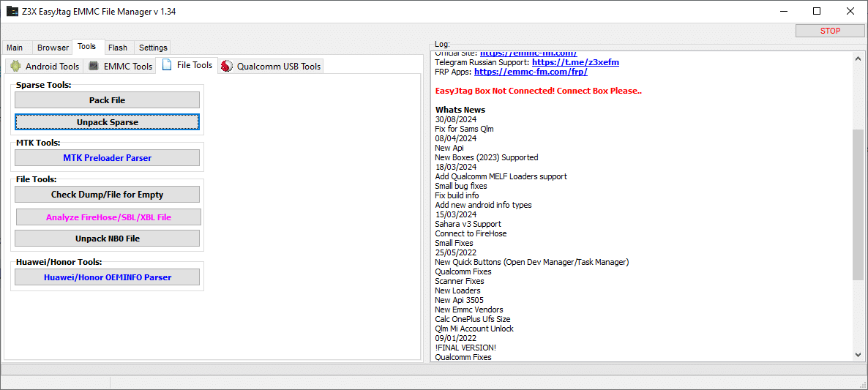Click the Z3X app icon in title bar
This screenshot has width=868, height=390.
pos(12,12)
